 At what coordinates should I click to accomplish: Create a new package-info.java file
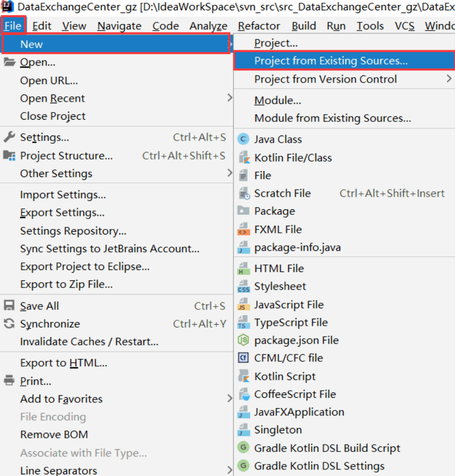tap(292, 247)
